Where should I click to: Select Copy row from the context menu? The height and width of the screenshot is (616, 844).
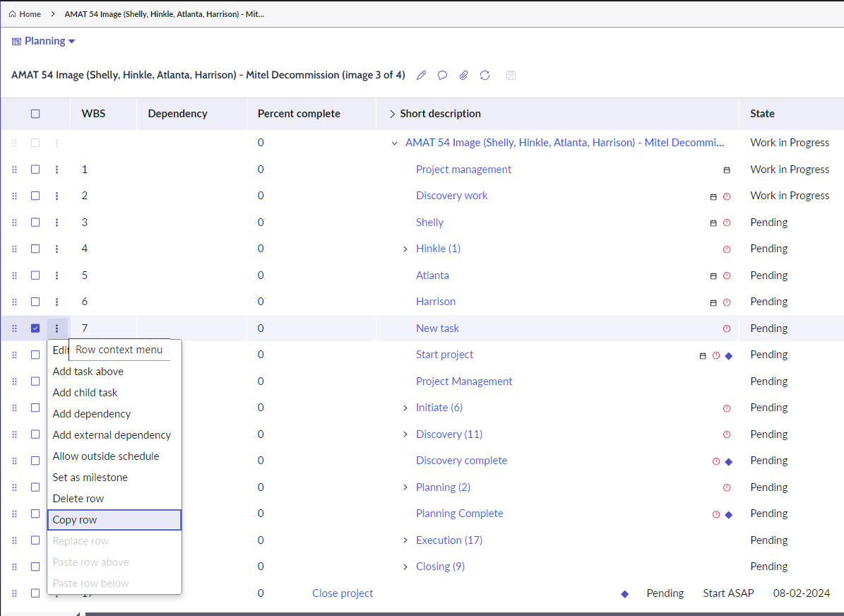coord(75,519)
